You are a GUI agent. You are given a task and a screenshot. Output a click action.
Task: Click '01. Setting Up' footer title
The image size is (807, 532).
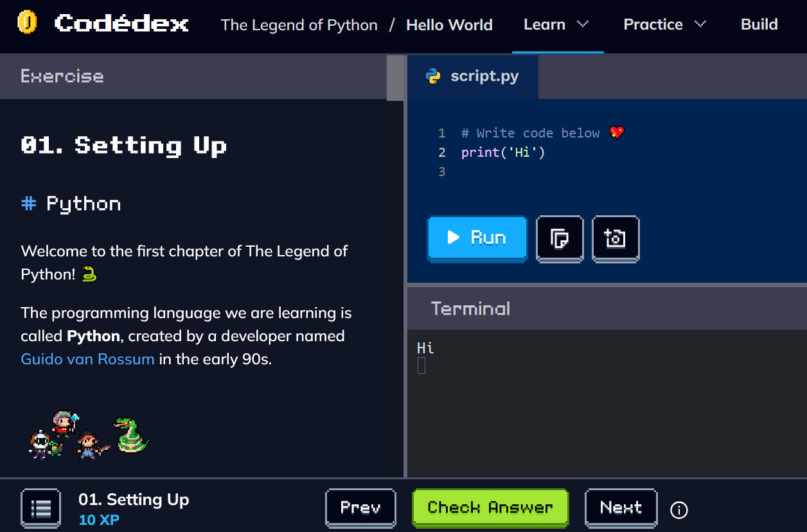pos(134,500)
